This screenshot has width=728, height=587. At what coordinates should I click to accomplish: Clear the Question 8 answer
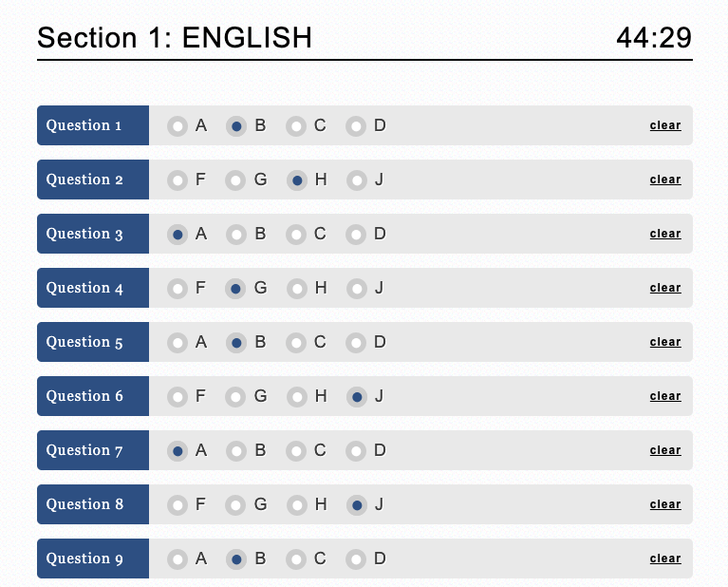pos(665,504)
